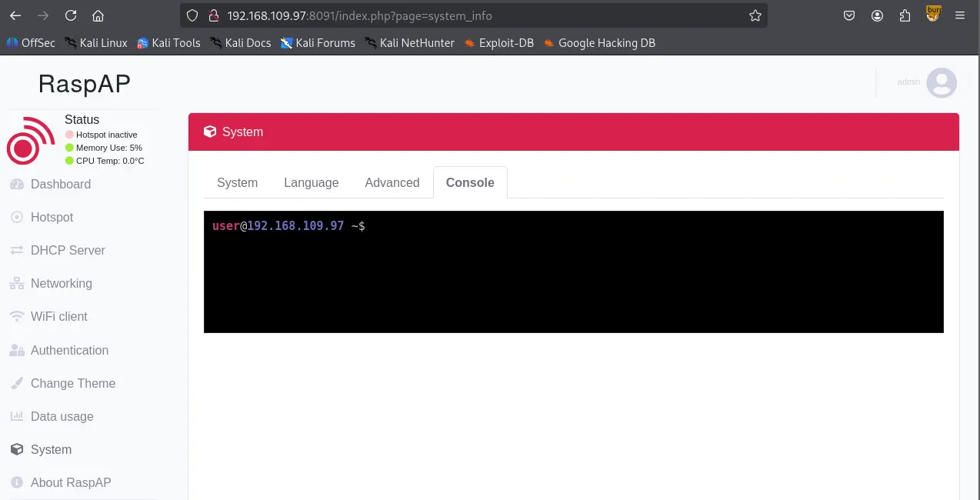This screenshot has height=500, width=980.
Task: Click the Dashboard gauge icon in sidebar
Action: 17,185
